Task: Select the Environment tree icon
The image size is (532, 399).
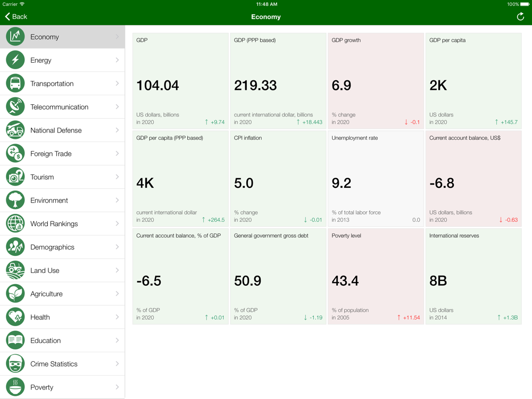Action: coord(15,200)
